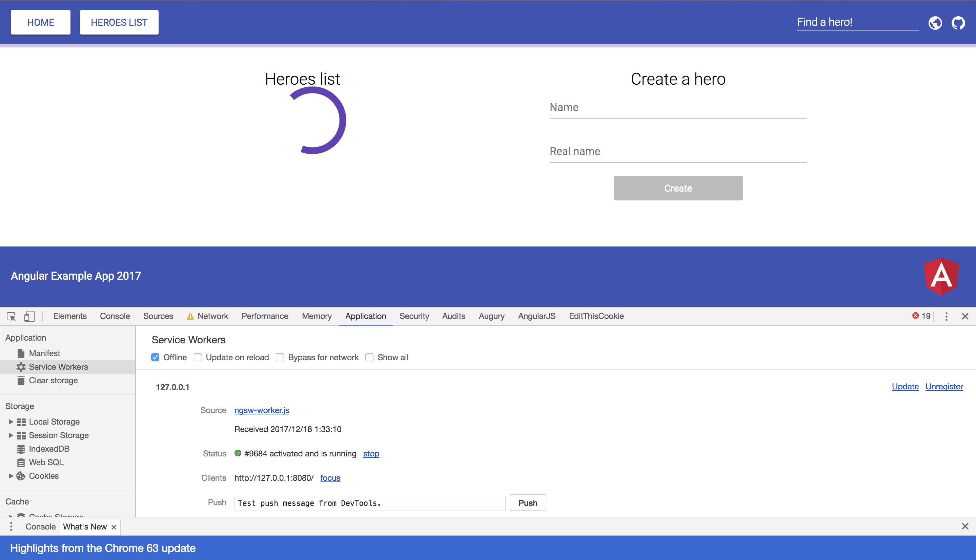Enable Update on reload for Service Workers
Viewport: 976px width, 560px height.
point(198,357)
